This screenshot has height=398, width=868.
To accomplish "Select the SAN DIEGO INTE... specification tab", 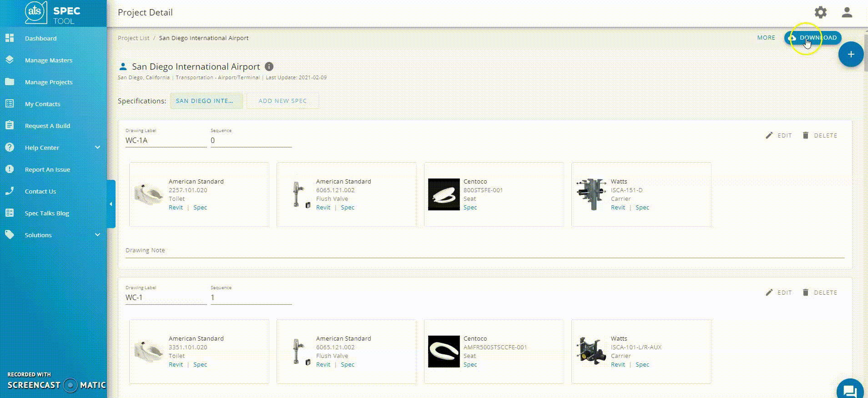I will 207,101.
